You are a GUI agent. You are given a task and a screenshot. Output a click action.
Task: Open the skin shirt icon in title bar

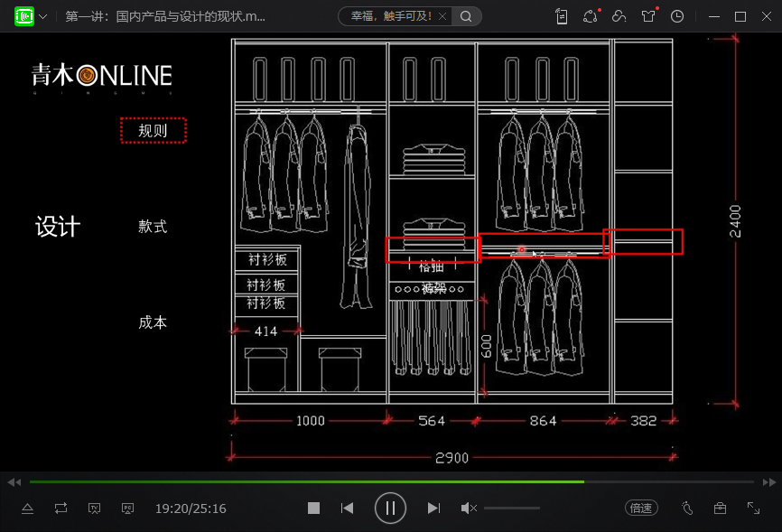click(x=648, y=16)
